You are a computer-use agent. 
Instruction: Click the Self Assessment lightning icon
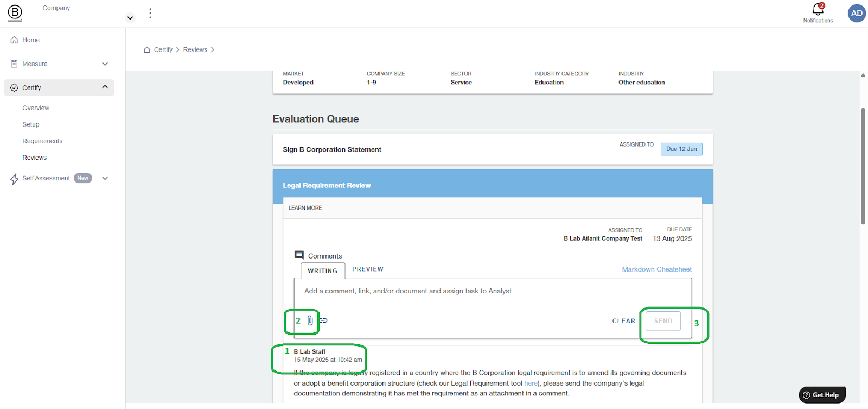click(x=14, y=179)
